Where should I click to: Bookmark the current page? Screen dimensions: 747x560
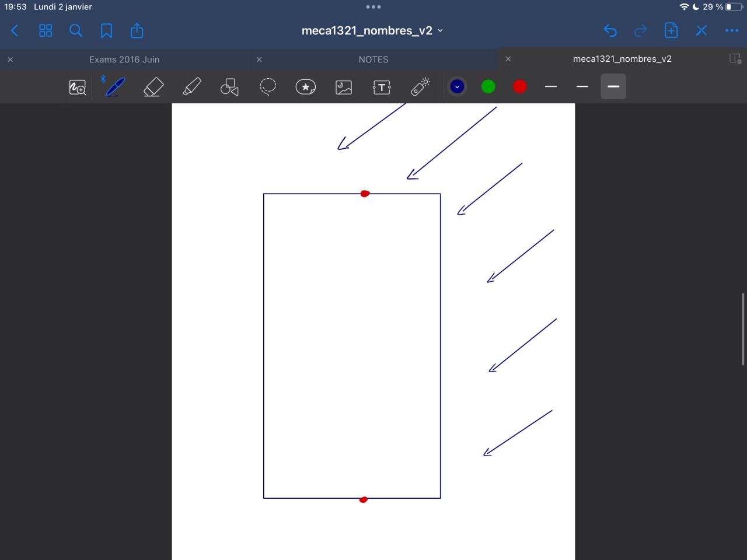(x=106, y=31)
